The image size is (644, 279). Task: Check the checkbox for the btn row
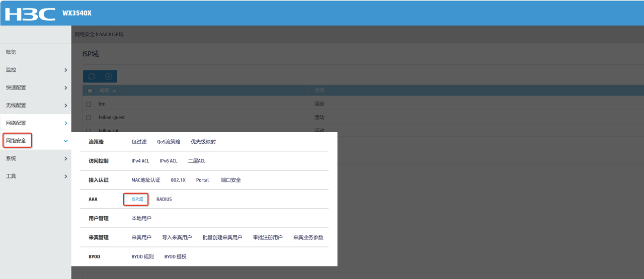pos(89,104)
